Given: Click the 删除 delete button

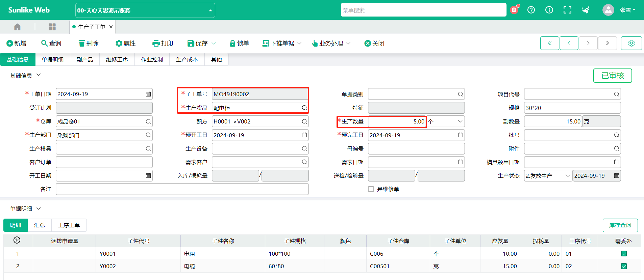Looking at the screenshot, I should click(89, 43).
